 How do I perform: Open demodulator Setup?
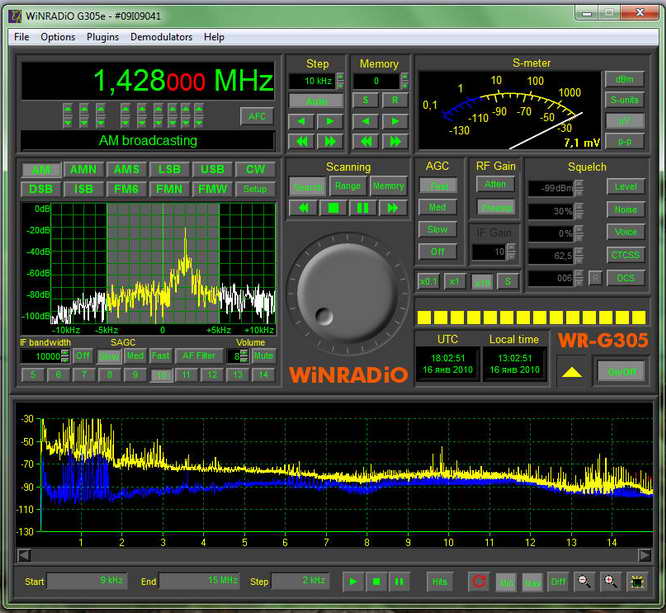coord(255,189)
